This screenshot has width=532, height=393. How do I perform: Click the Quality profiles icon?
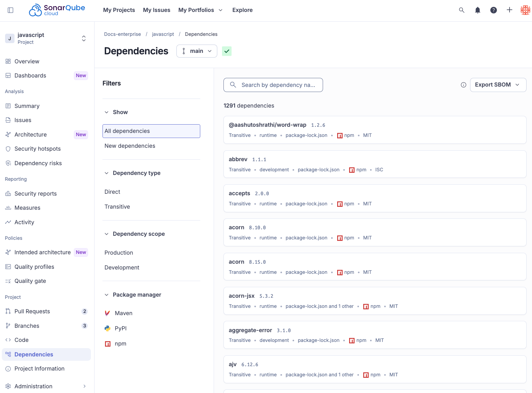(x=8, y=267)
